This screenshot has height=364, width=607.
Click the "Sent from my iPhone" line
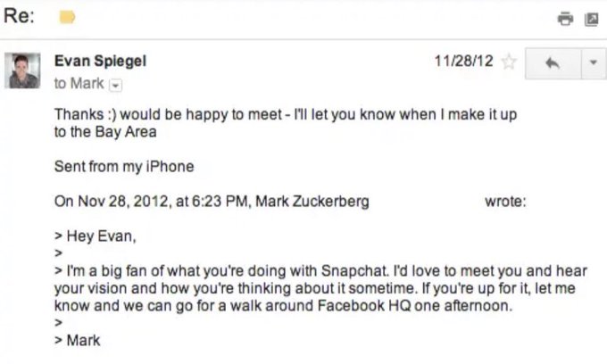(x=124, y=167)
